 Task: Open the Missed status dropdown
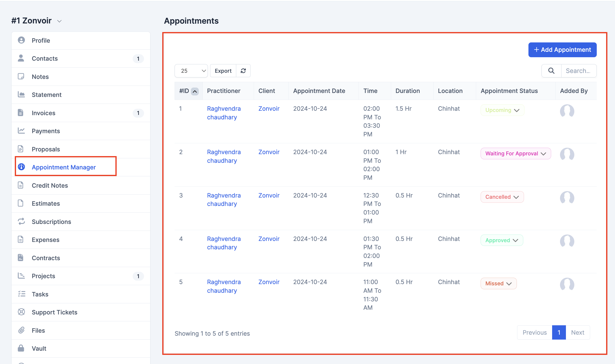point(498,283)
